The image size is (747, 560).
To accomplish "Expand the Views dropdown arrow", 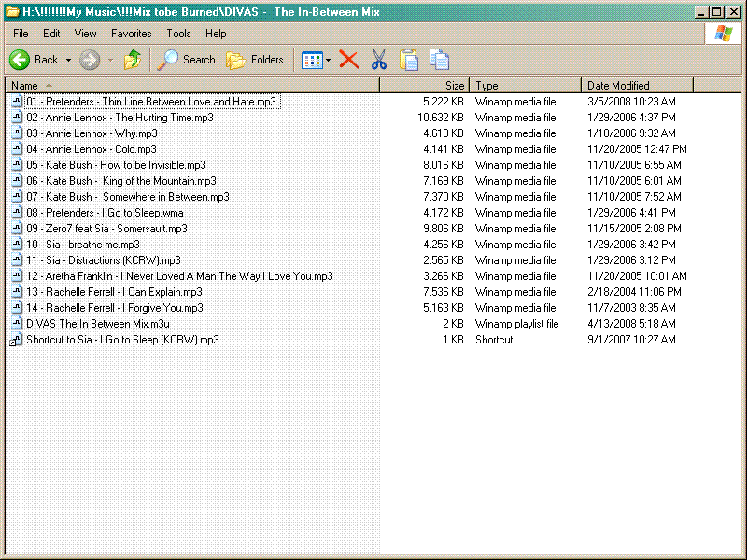I will click(x=329, y=61).
